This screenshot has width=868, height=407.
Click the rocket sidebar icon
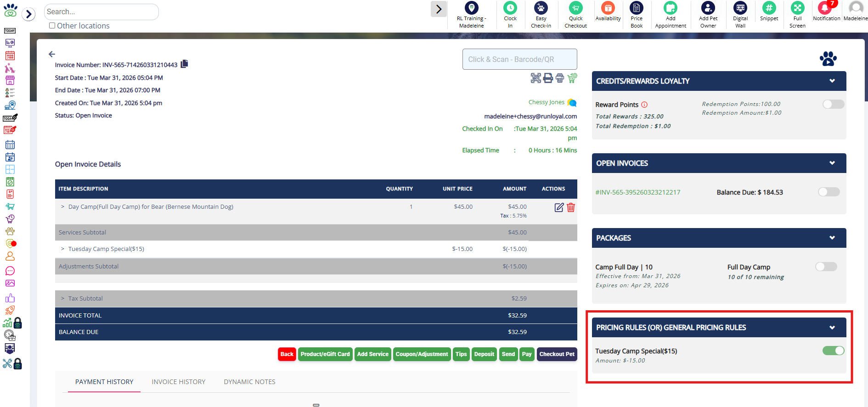click(10, 311)
